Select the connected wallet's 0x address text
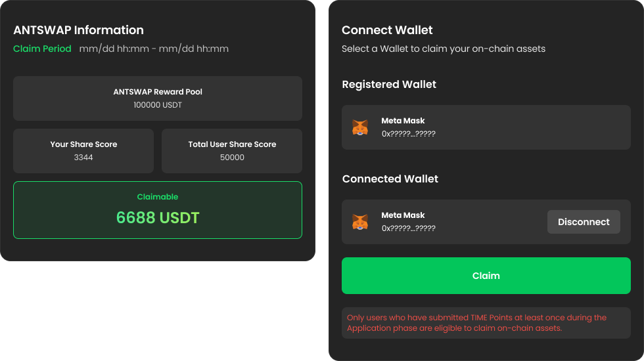 (408, 228)
